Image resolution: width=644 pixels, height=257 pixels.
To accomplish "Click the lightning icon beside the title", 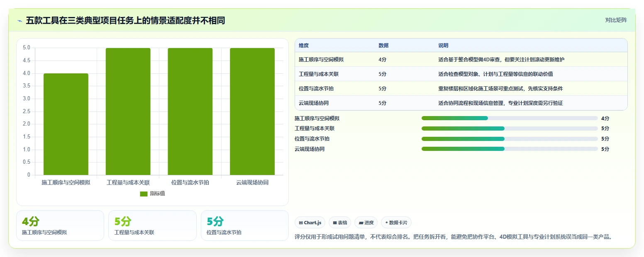I will click(x=20, y=20).
